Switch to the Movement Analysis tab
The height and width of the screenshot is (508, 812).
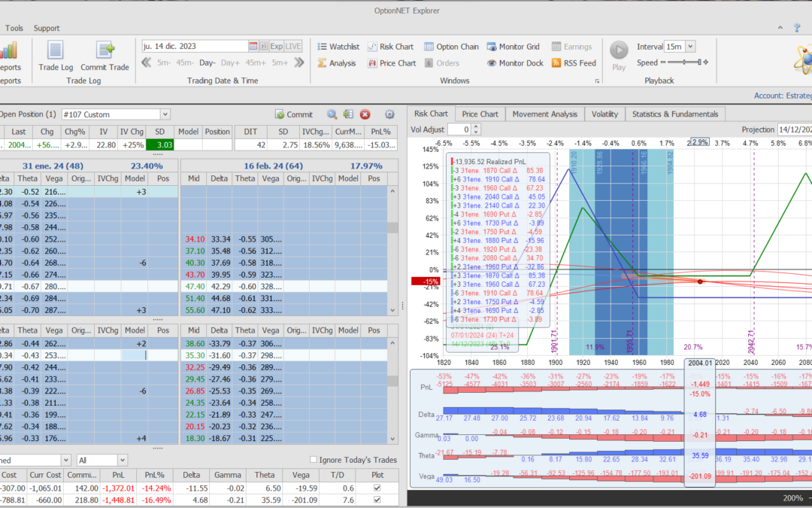point(544,114)
